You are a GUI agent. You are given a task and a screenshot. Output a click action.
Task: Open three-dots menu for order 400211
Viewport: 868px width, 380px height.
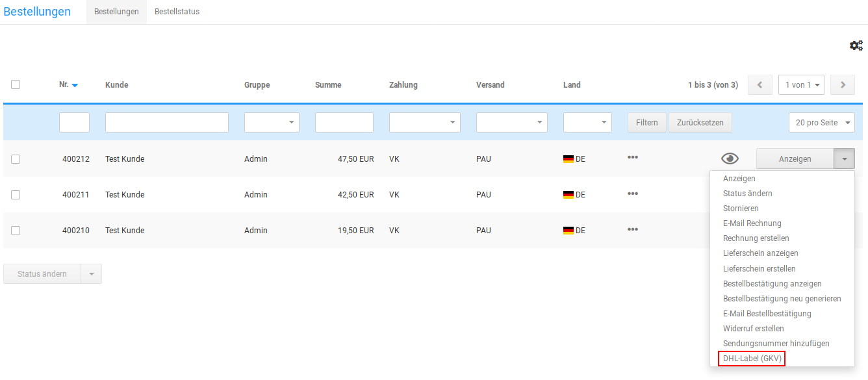pos(632,194)
